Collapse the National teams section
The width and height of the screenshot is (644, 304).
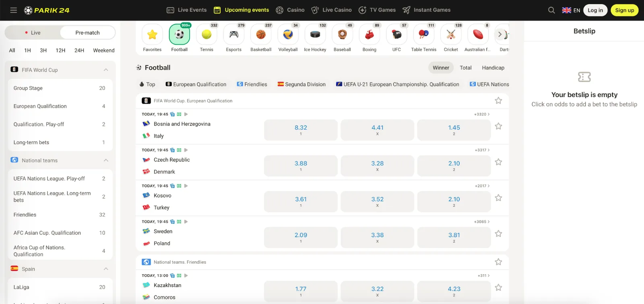(106, 160)
